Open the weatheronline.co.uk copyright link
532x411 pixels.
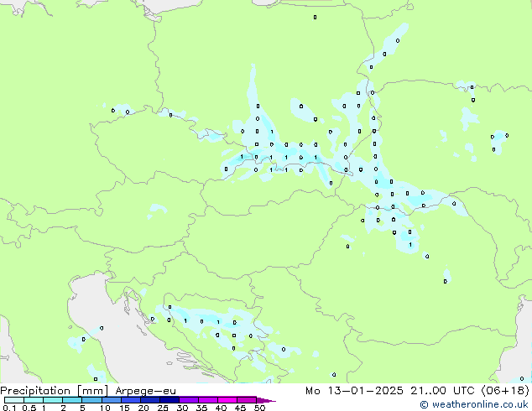474,404
